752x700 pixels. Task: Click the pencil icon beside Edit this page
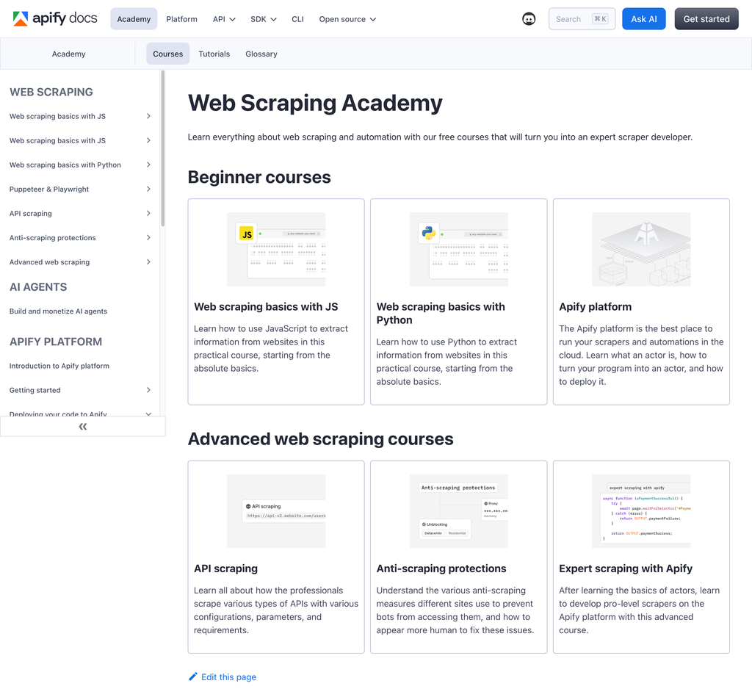click(x=193, y=676)
